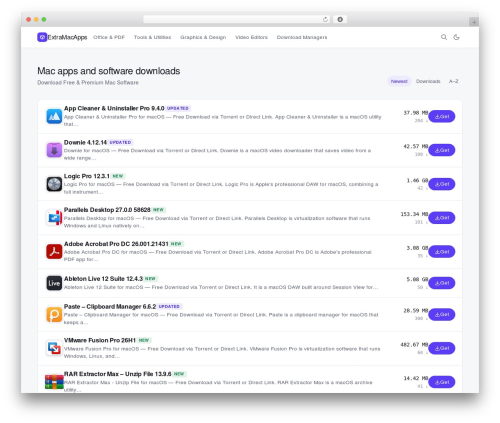
Task: Click the 1.46 GB file size
Action: [x=417, y=180]
